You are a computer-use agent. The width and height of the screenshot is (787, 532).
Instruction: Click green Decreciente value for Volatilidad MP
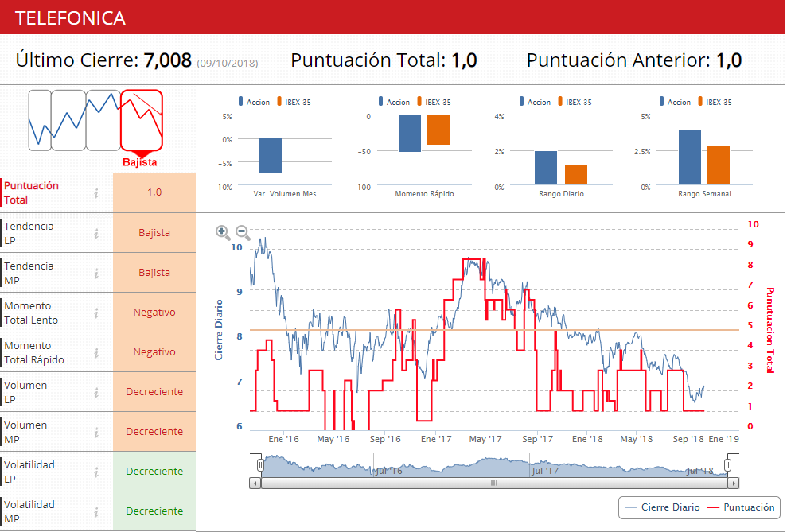click(154, 511)
